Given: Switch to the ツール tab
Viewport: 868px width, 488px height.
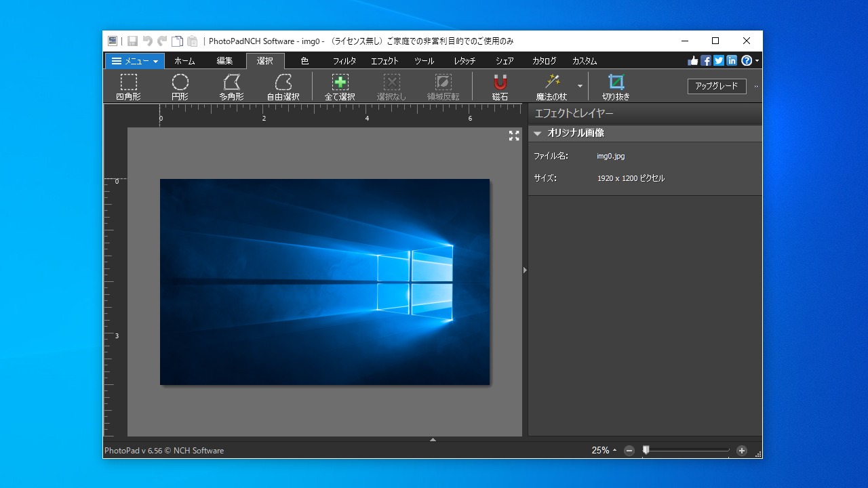Looking at the screenshot, I should [x=424, y=61].
